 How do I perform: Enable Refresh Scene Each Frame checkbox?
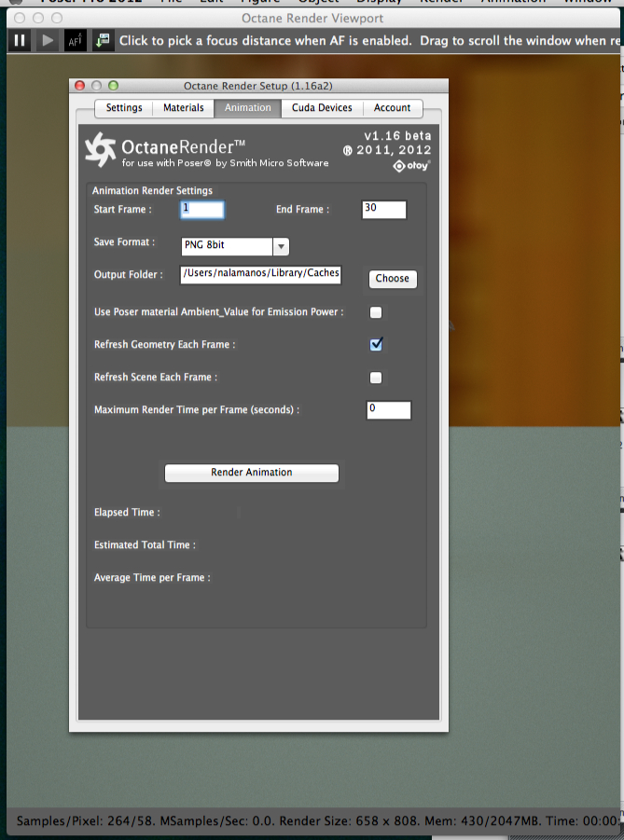(x=376, y=378)
